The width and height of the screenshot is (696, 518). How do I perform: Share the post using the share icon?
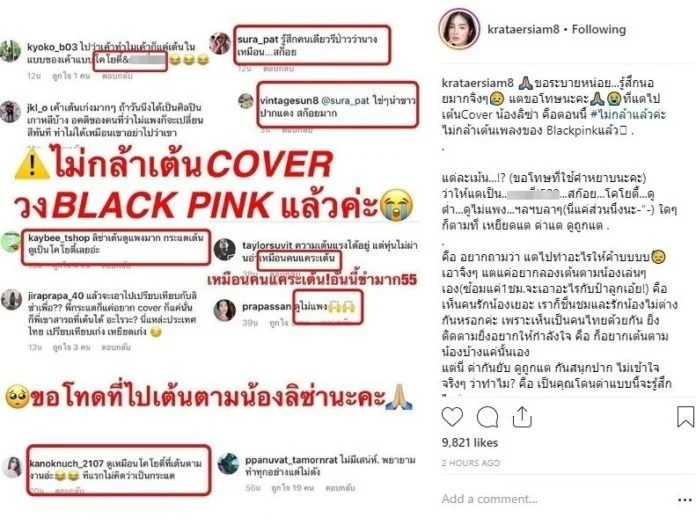click(x=522, y=417)
